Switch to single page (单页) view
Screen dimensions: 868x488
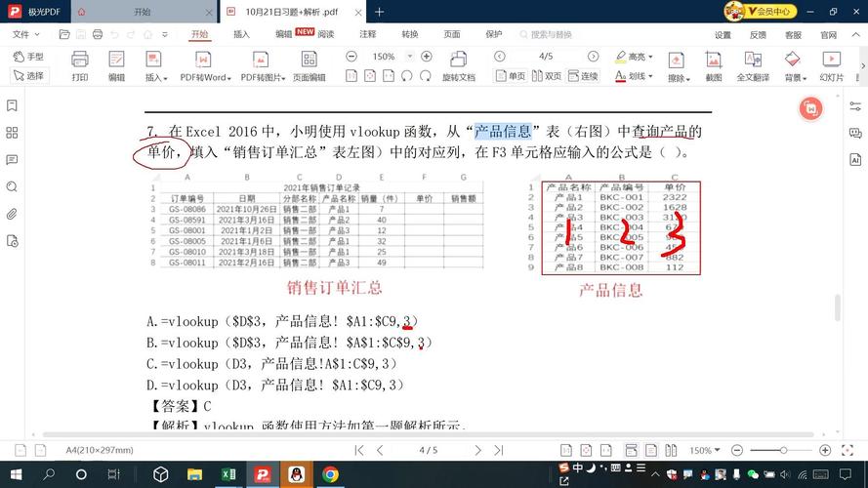(511, 76)
